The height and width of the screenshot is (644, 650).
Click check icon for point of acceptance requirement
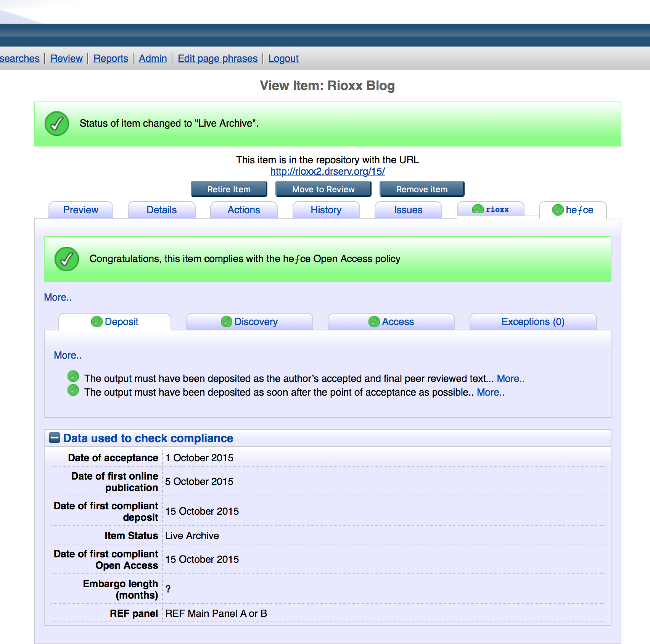(x=73, y=390)
